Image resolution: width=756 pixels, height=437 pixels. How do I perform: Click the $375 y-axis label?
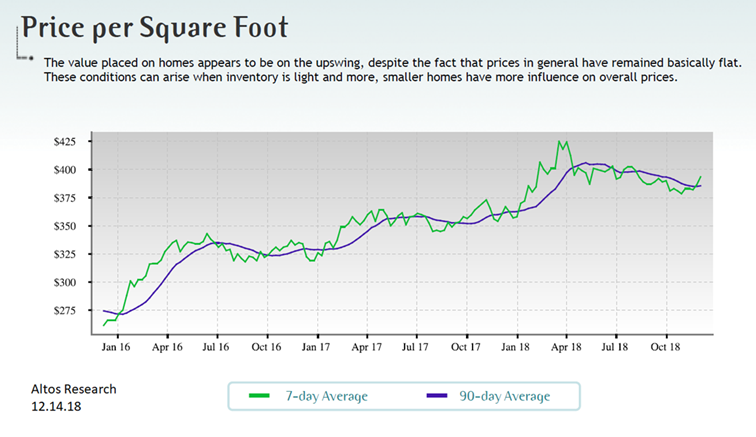65,198
